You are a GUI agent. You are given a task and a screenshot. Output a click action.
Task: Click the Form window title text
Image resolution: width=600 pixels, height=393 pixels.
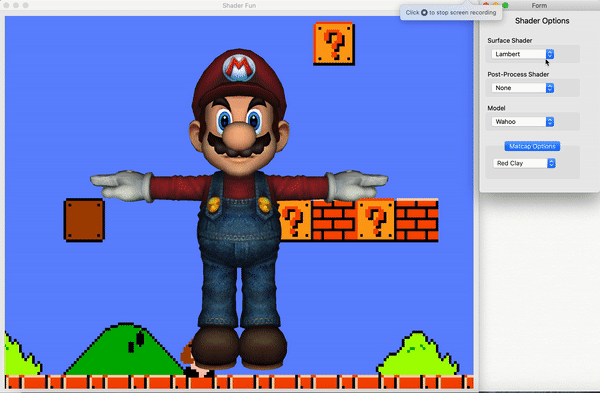[x=539, y=5]
